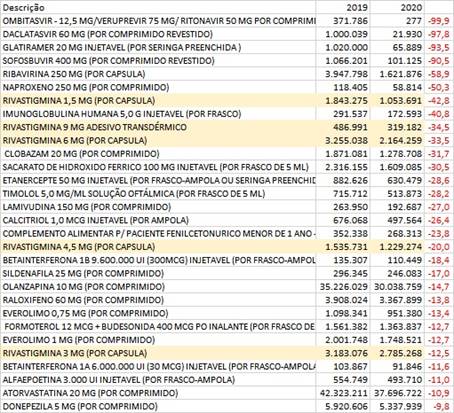Select the 2020 value 21.930
This screenshot has height=413, width=454.
pyautogui.click(x=397, y=34)
